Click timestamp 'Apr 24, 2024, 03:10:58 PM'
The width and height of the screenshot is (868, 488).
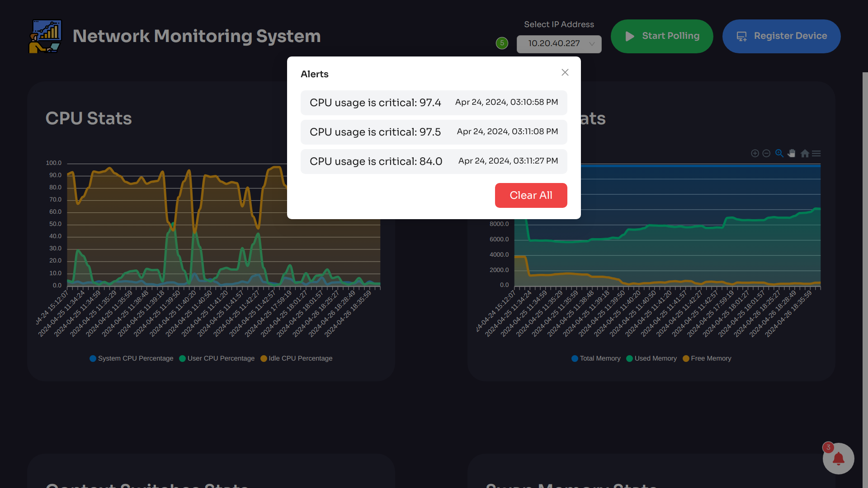(506, 102)
